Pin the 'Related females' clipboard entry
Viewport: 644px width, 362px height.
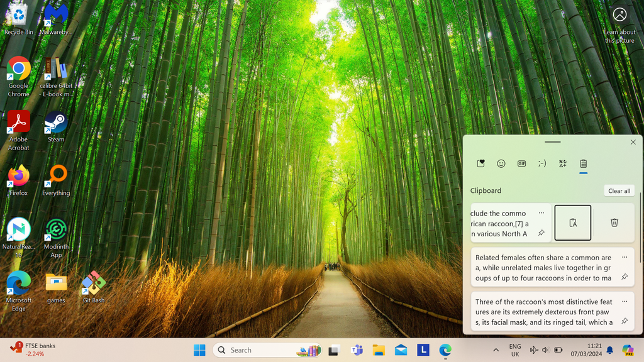[624, 277]
